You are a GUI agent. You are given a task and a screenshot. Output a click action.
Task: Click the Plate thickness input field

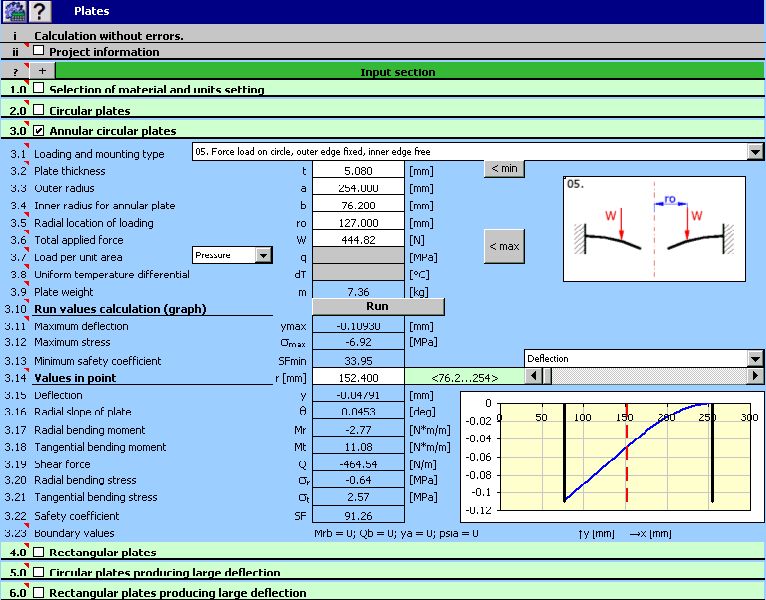pos(358,171)
